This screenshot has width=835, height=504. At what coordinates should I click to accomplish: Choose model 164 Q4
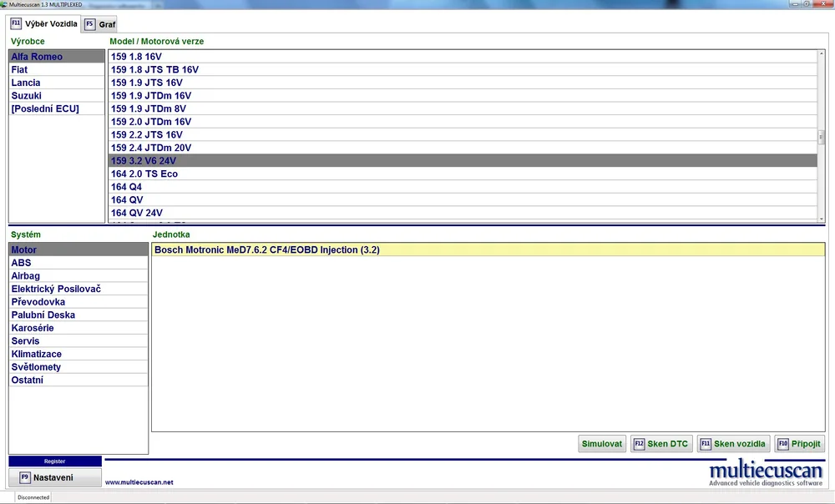click(x=463, y=187)
